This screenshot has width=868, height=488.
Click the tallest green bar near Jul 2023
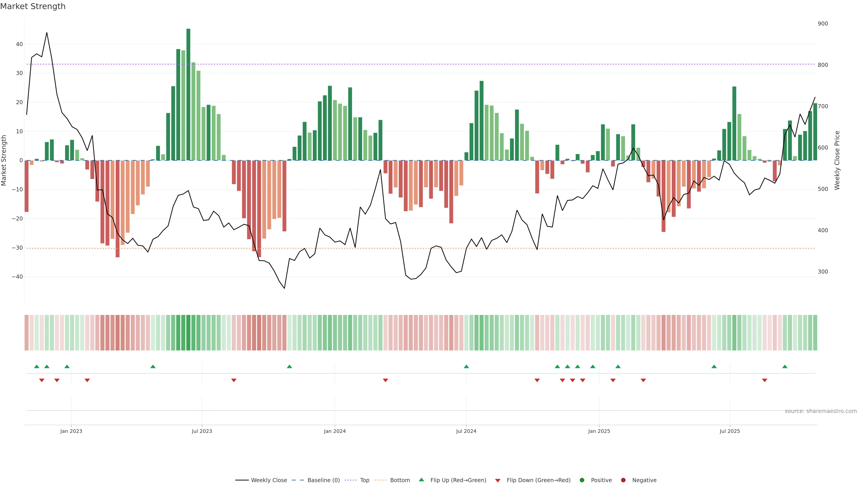point(188,94)
